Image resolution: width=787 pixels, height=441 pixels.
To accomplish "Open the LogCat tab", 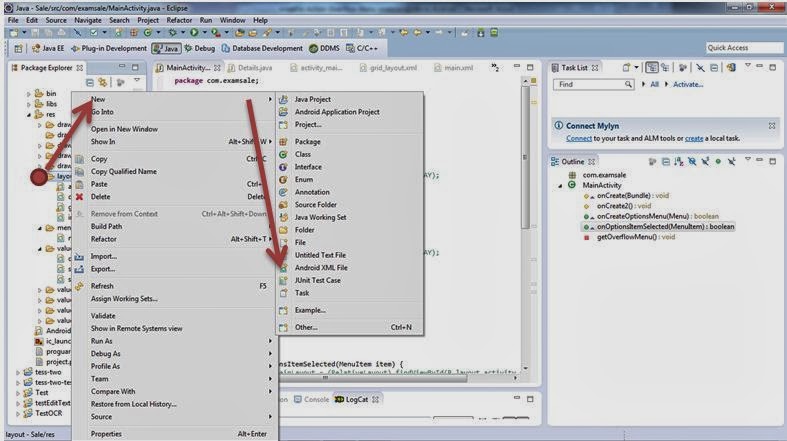I will [357, 399].
